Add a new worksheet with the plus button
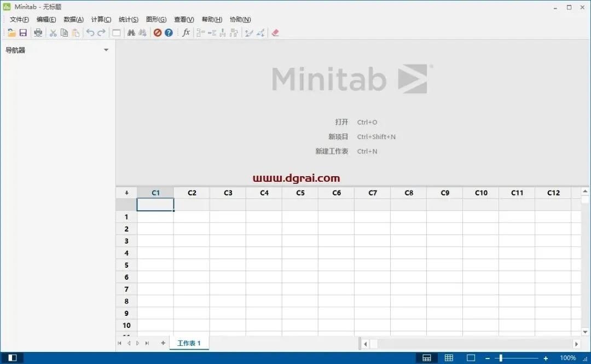Image resolution: width=591 pixels, height=364 pixels. point(163,343)
